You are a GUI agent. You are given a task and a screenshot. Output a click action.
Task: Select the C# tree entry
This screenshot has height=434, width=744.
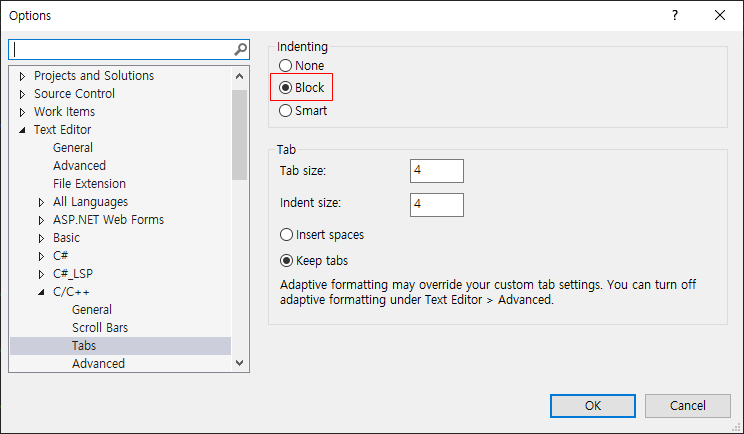coord(60,256)
